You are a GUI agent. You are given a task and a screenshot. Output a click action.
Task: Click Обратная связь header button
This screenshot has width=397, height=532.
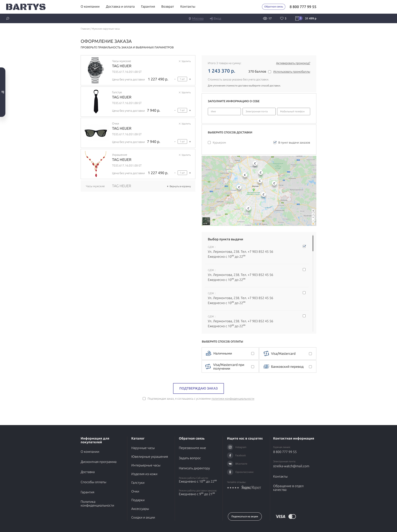pyautogui.click(x=274, y=7)
